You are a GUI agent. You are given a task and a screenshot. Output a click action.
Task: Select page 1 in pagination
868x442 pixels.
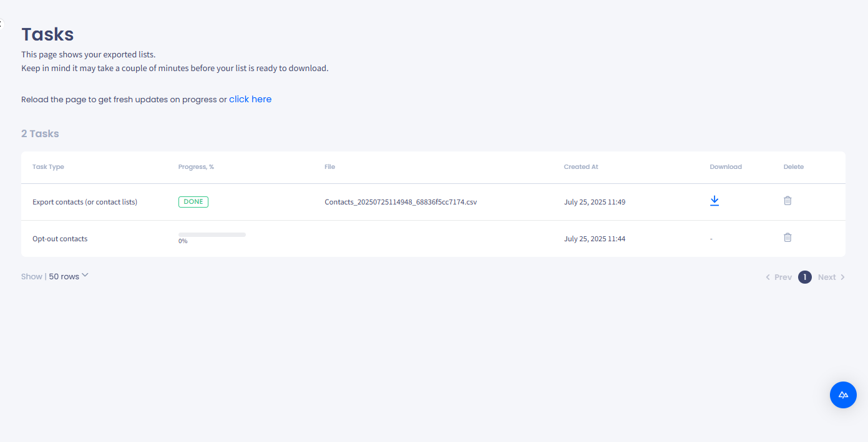point(805,277)
